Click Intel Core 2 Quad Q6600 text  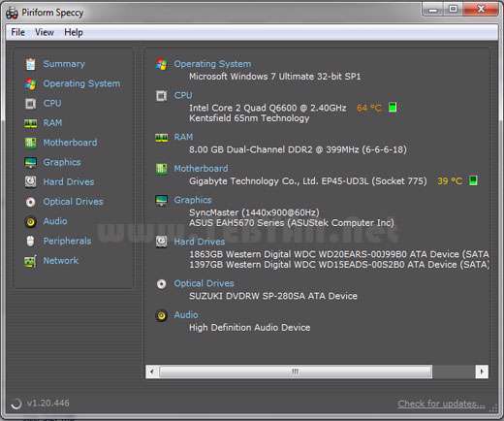pos(268,108)
